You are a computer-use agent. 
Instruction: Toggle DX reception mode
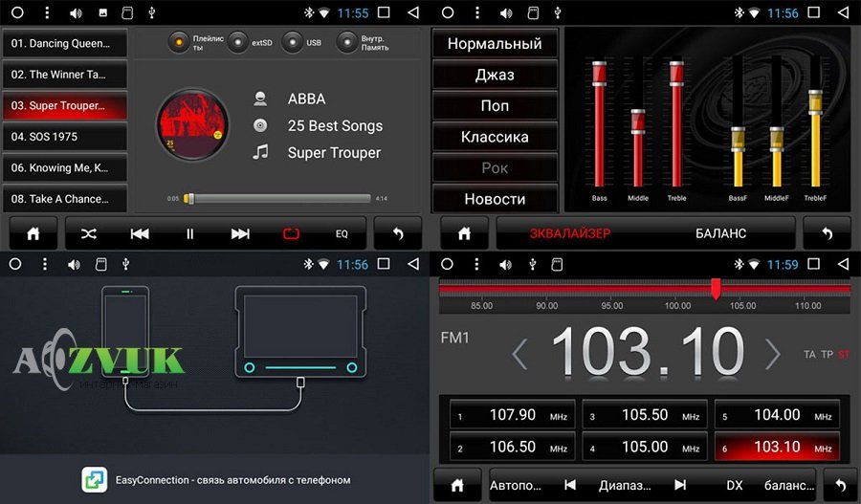[x=734, y=485]
